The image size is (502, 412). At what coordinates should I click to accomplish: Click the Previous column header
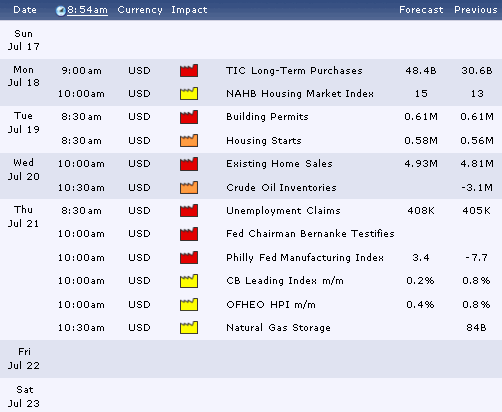point(476,10)
